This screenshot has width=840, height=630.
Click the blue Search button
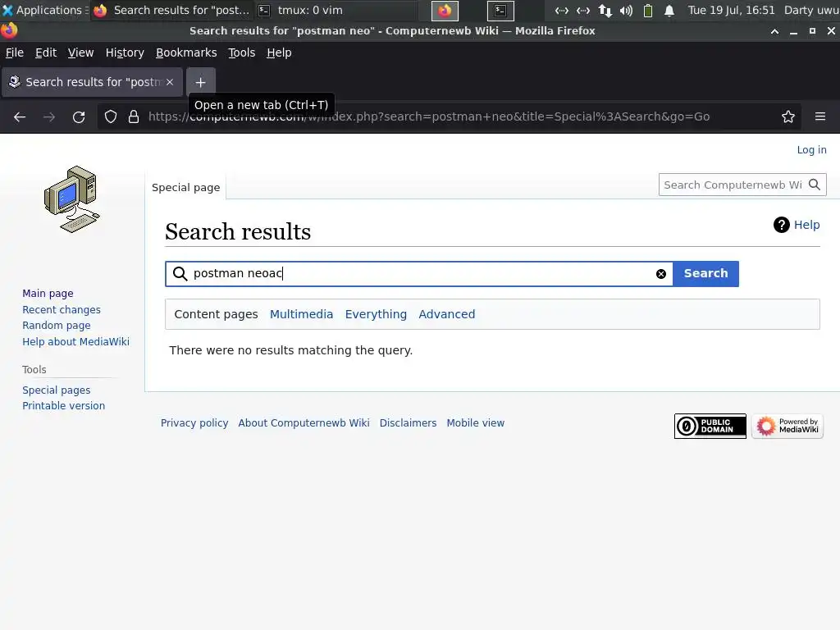[705, 274]
